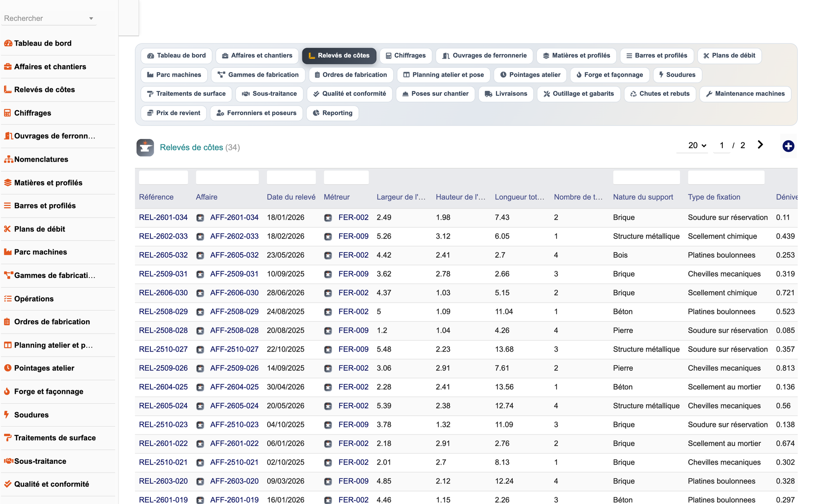Viewport: 815px width, 504px height.
Task: Click the Nomenclatures hierarchy icon in sidebar
Action: click(x=8, y=159)
